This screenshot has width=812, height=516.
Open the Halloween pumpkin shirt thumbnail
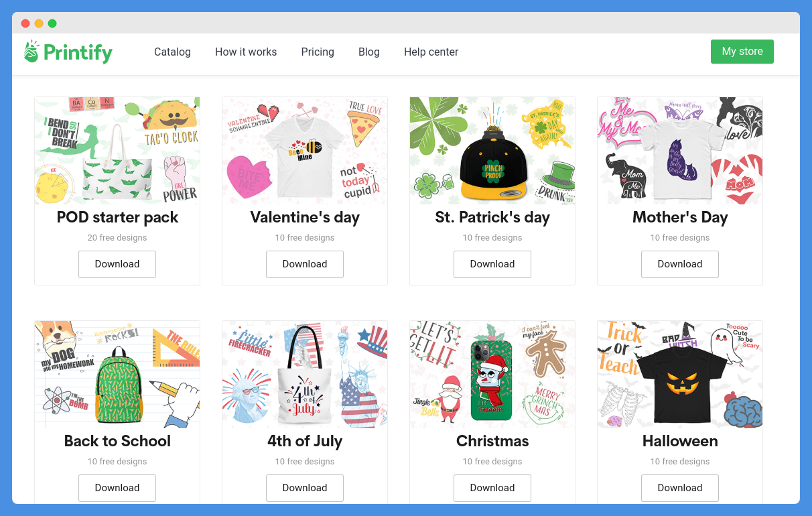(x=680, y=375)
